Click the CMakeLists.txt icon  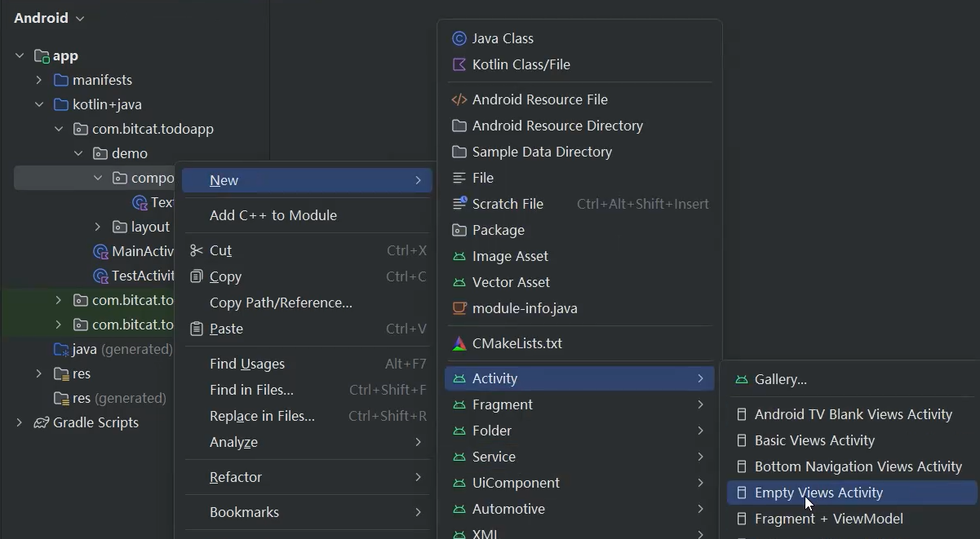click(x=459, y=343)
